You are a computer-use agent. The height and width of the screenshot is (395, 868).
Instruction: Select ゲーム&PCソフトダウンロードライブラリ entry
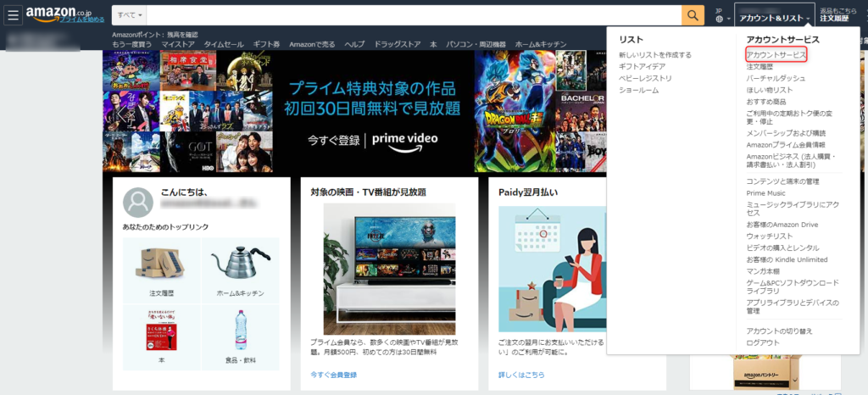793,287
